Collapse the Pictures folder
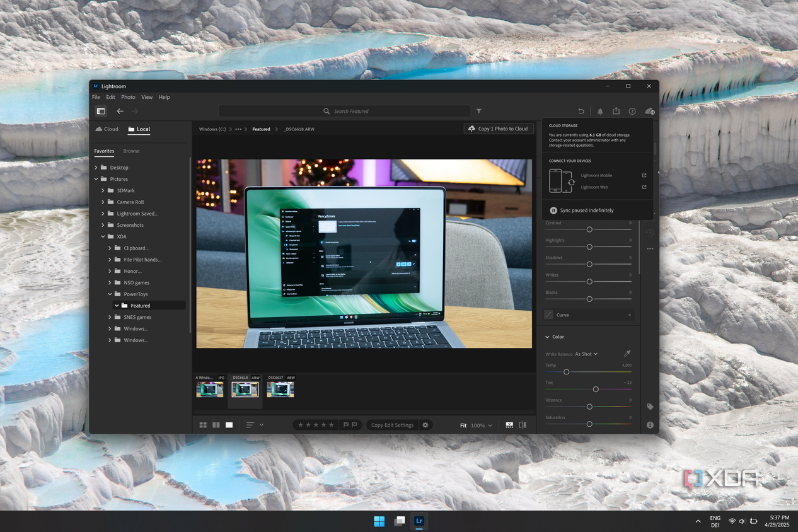This screenshot has width=798, height=532. coord(96,179)
